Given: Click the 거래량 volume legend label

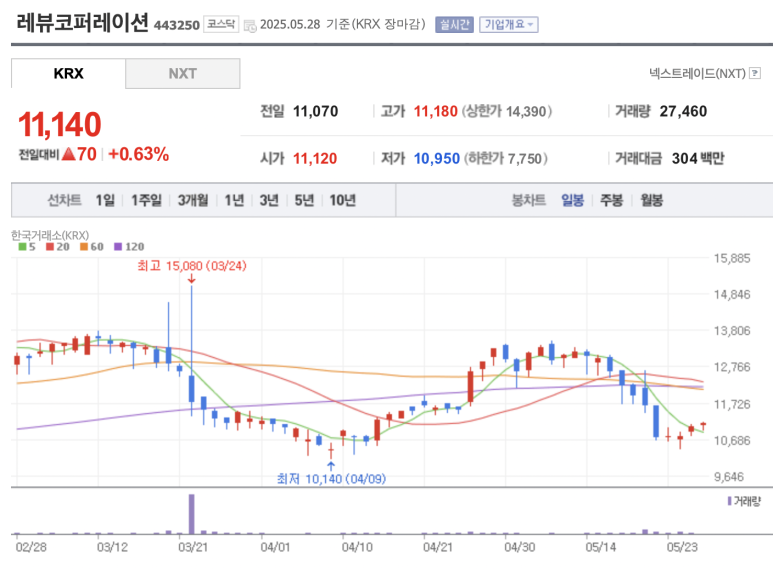Looking at the screenshot, I should 747,501.
